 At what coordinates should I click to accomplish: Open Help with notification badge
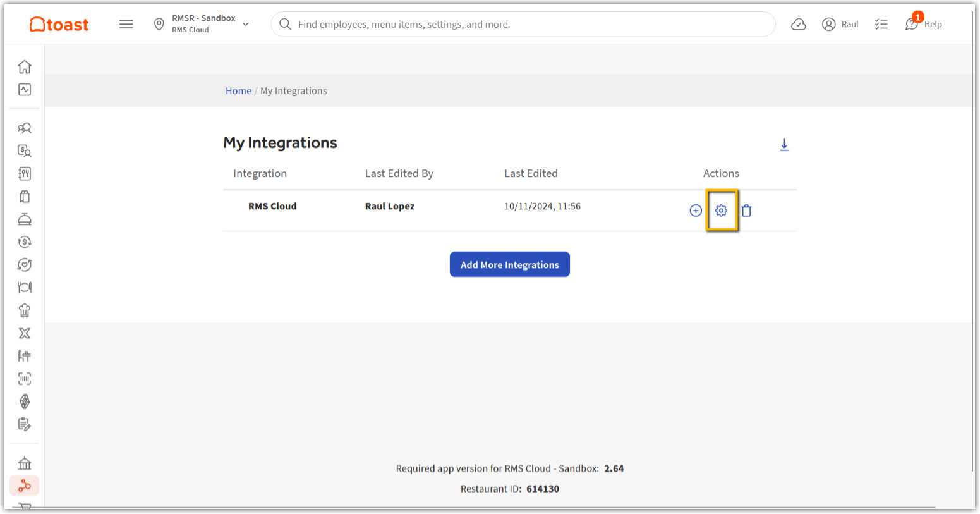coord(924,24)
